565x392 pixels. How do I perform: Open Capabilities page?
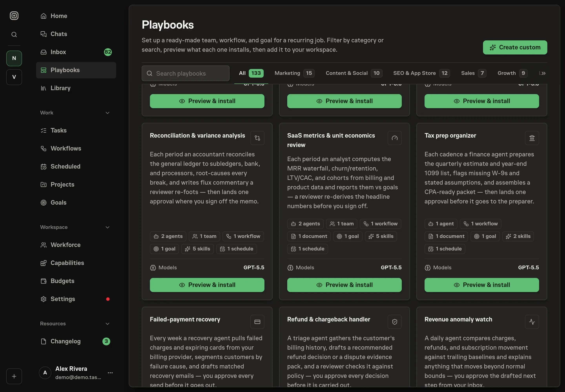pos(76,263)
